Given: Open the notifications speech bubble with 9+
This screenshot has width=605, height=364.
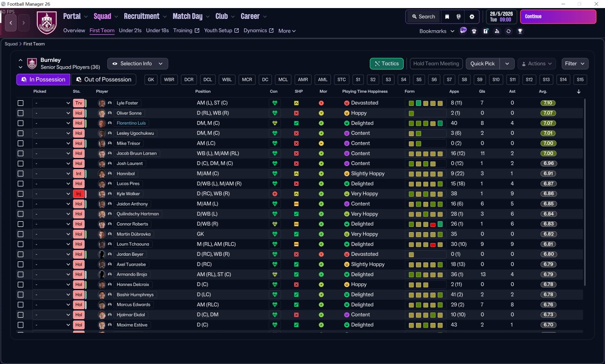Looking at the screenshot, I should pos(463,31).
